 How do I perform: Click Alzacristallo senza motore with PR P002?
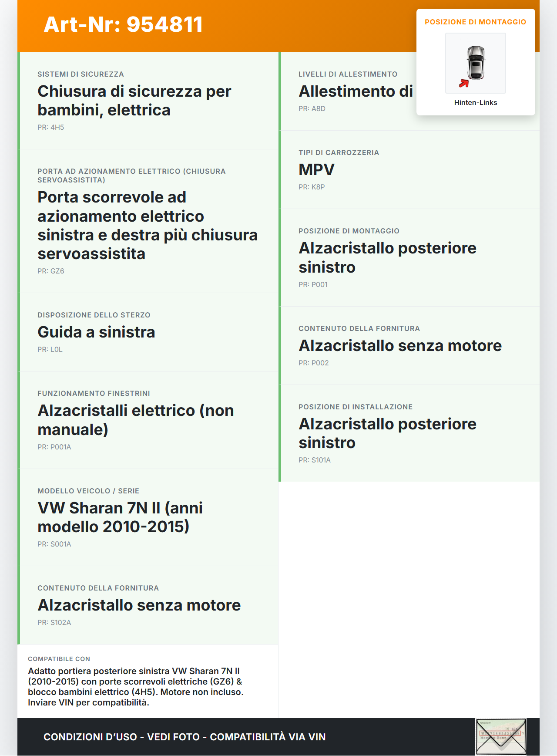pos(400,346)
